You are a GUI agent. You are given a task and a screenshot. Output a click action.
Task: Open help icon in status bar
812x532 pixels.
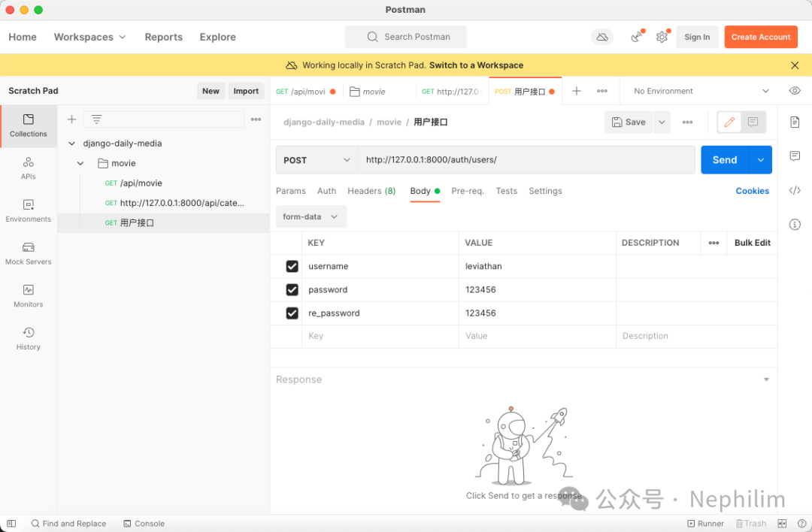tap(801, 524)
